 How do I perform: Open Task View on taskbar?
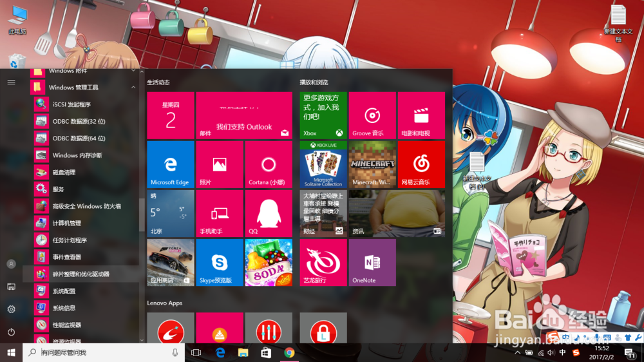pyautogui.click(x=196, y=352)
